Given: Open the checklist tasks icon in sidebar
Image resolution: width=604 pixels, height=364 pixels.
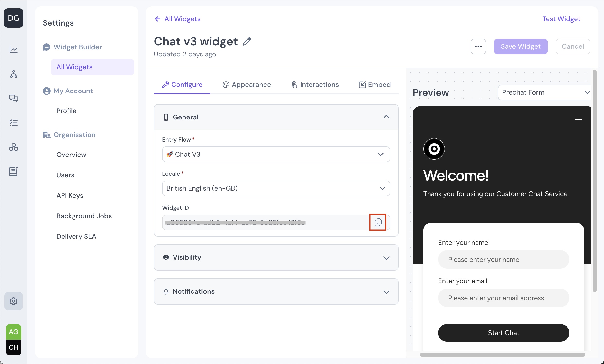Looking at the screenshot, I should (x=13, y=123).
